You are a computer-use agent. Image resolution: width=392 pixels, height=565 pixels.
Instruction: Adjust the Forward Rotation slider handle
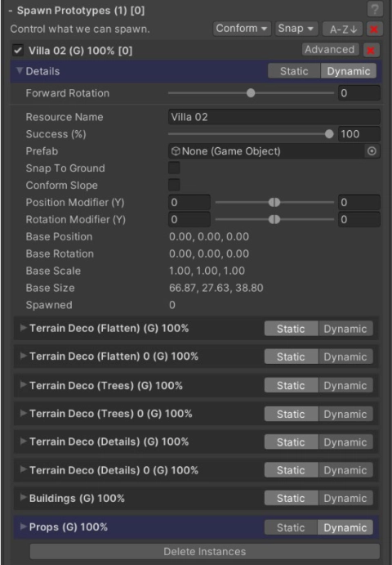coord(251,93)
